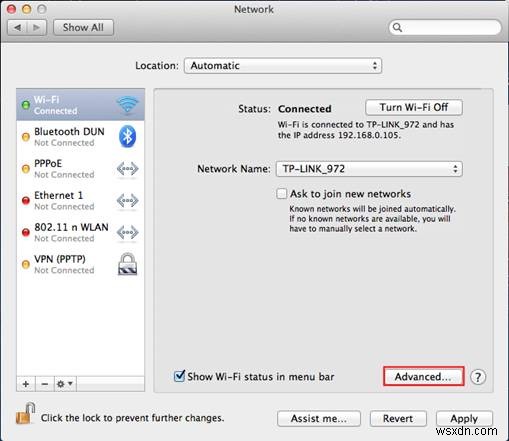Click the Assist me button
This screenshot has width=509, height=441.
pyautogui.click(x=319, y=418)
